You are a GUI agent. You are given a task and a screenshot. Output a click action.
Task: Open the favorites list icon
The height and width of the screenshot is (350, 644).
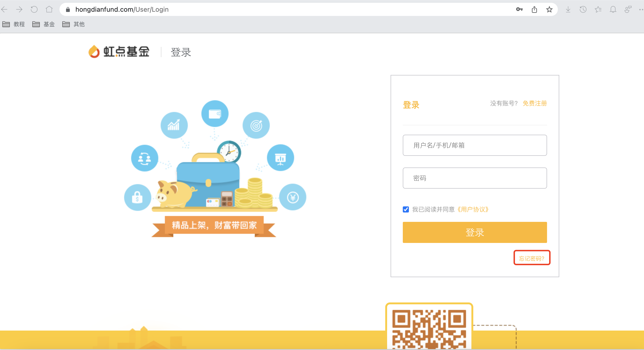598,10
